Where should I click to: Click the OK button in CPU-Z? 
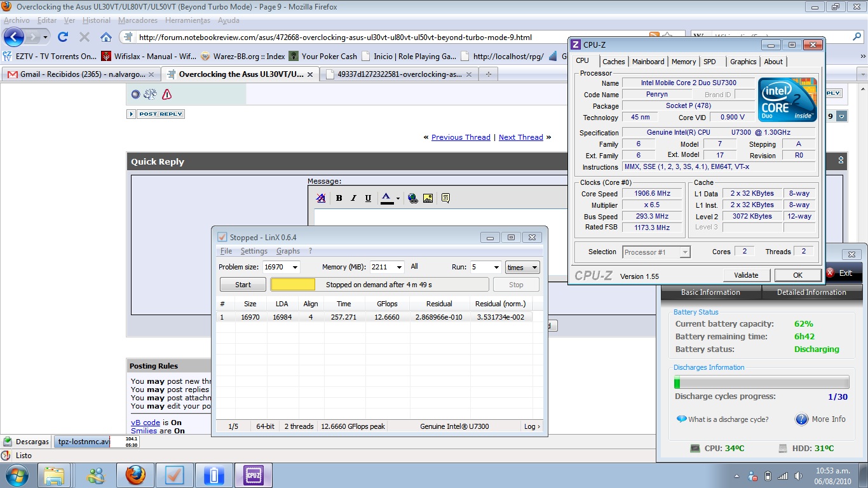tap(797, 275)
